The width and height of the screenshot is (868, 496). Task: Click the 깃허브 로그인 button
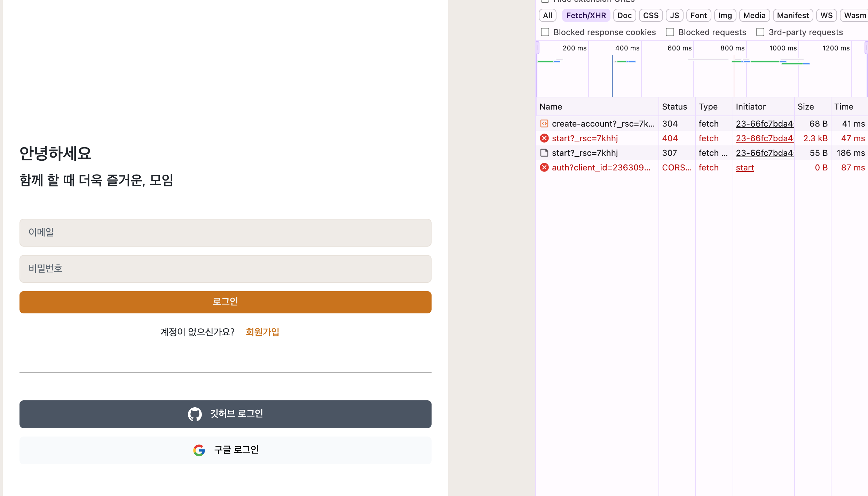click(x=226, y=414)
